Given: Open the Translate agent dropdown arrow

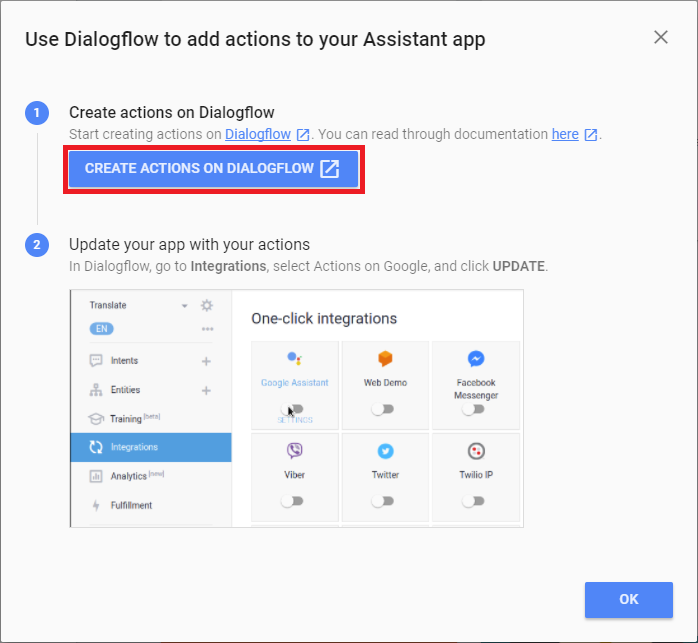Looking at the screenshot, I should tap(184, 306).
